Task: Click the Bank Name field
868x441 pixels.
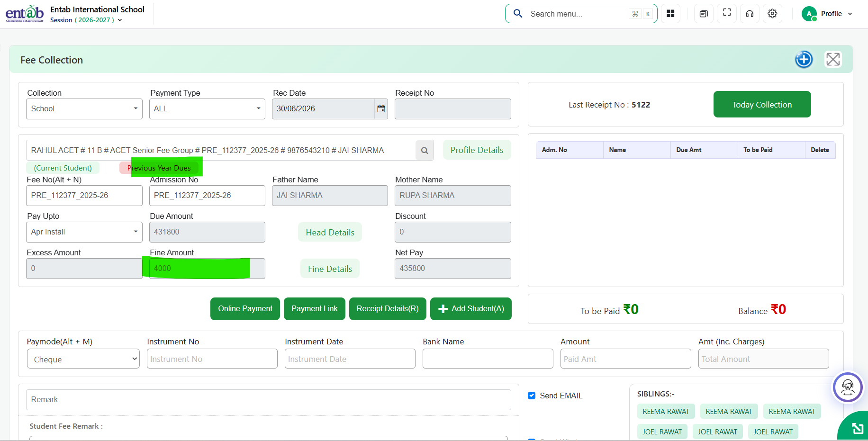Action: [488, 359]
